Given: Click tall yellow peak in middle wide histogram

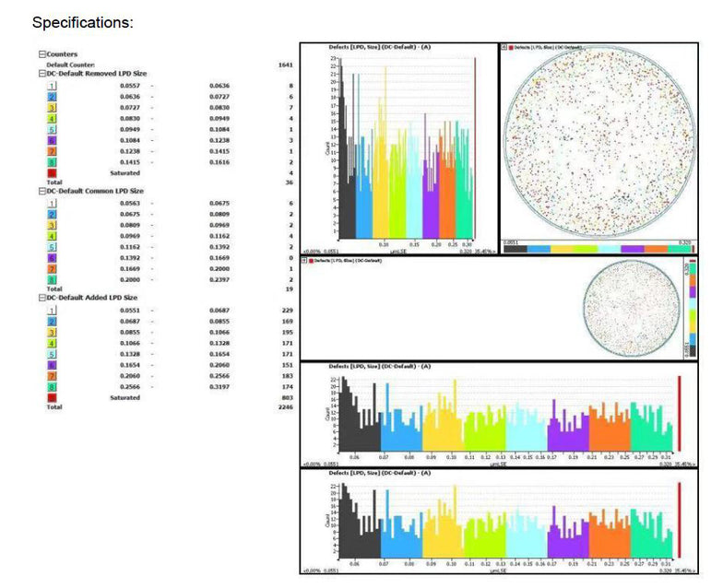Looking at the screenshot, I should [x=456, y=415].
